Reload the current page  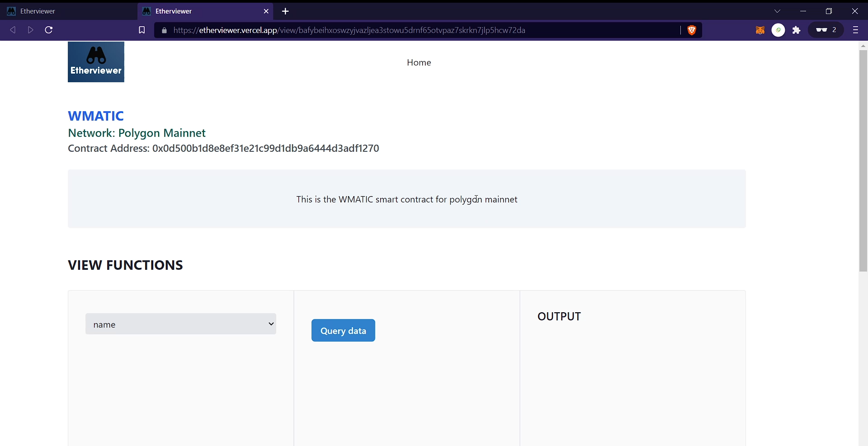(x=49, y=30)
